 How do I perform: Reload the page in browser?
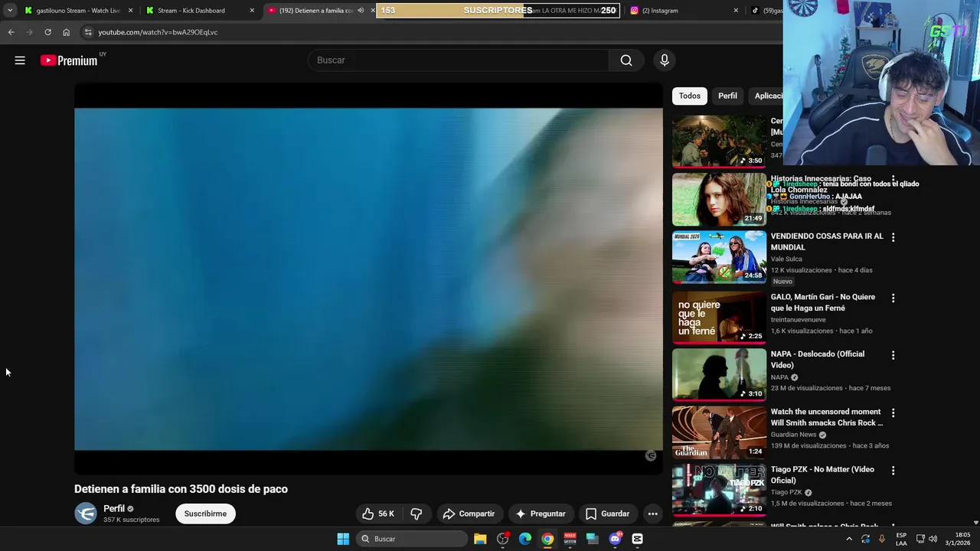click(x=47, y=32)
